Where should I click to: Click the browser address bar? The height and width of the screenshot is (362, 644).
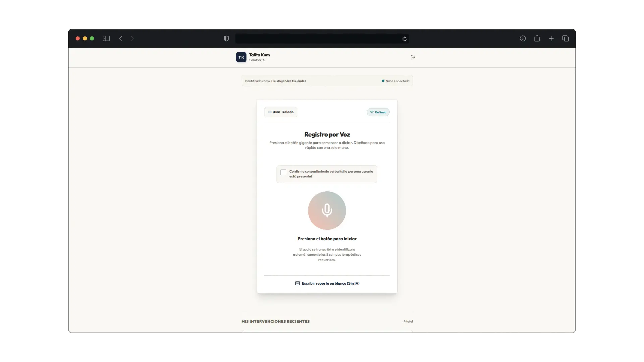tap(319, 39)
